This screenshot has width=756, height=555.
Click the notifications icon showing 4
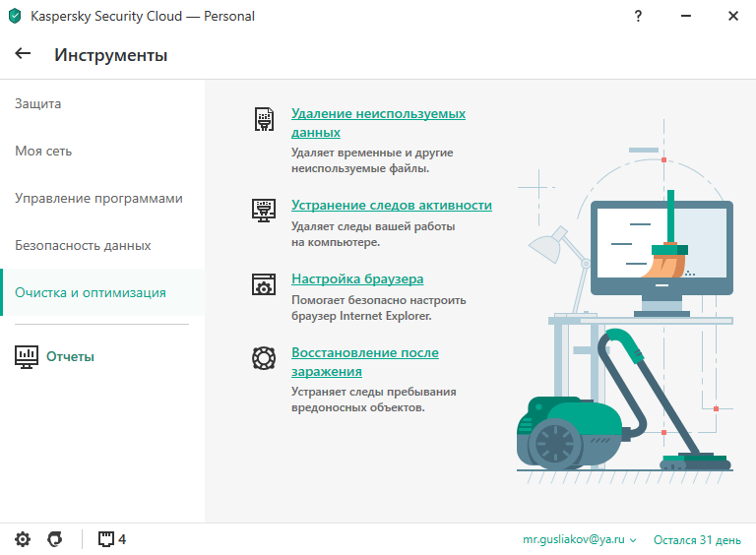point(112,539)
